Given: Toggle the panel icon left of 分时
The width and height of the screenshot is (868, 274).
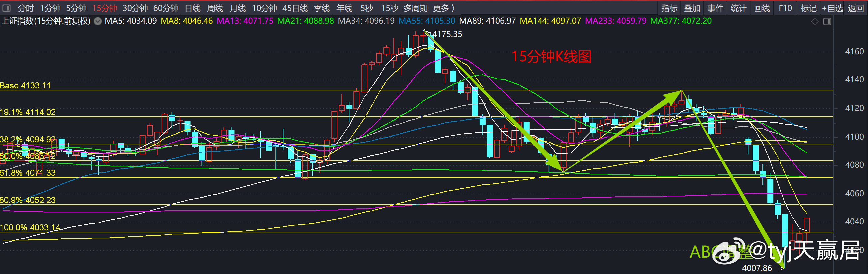Looking at the screenshot, I should pyautogui.click(x=6, y=8).
